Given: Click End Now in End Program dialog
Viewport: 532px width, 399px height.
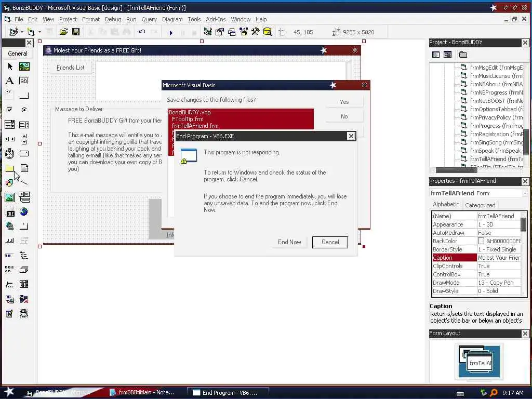Looking at the screenshot, I should click(289, 242).
